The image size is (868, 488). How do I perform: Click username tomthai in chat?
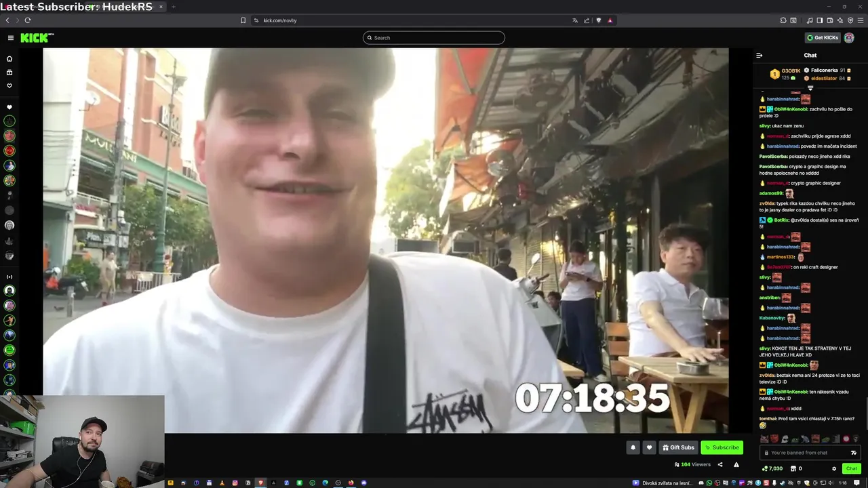(x=768, y=418)
